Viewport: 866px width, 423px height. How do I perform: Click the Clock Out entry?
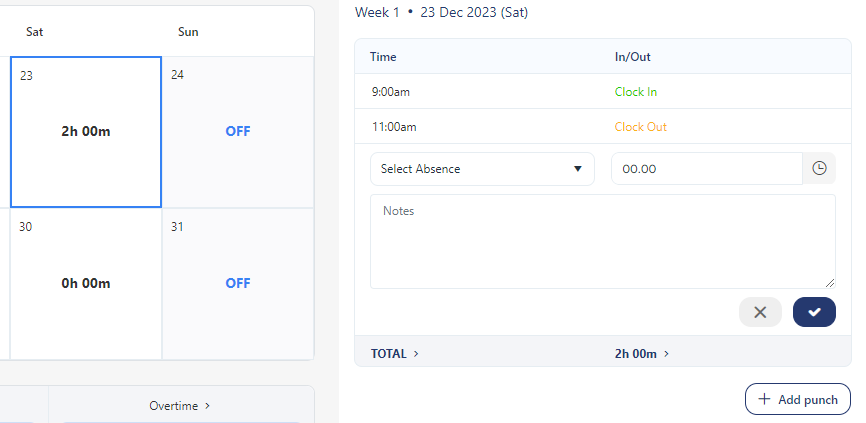pos(640,127)
